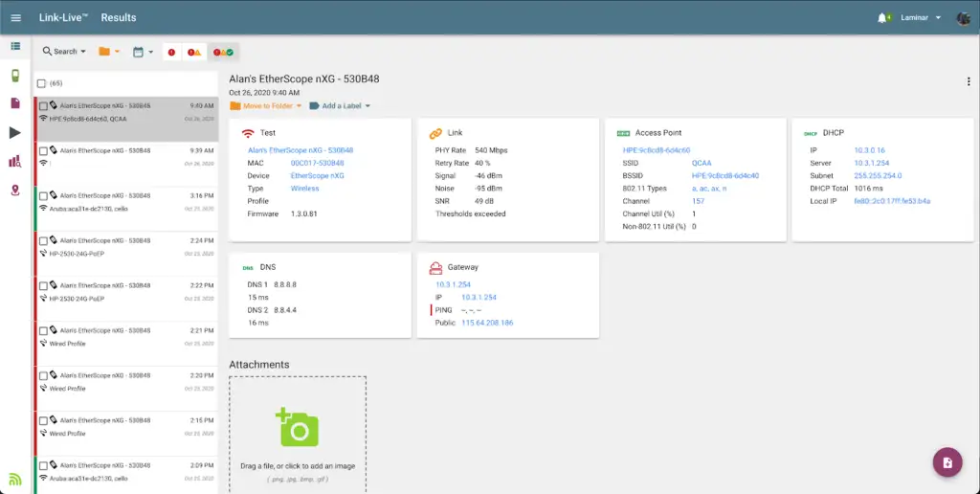Open the bar chart analysis sidebar icon
The height and width of the screenshot is (494, 980).
tap(15, 162)
